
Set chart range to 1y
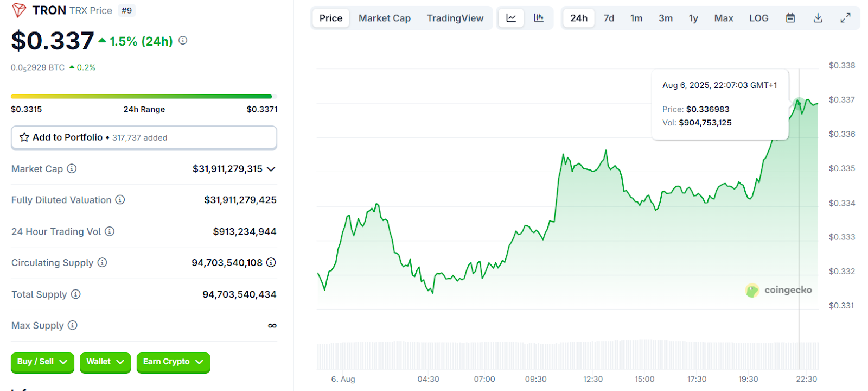click(x=693, y=18)
